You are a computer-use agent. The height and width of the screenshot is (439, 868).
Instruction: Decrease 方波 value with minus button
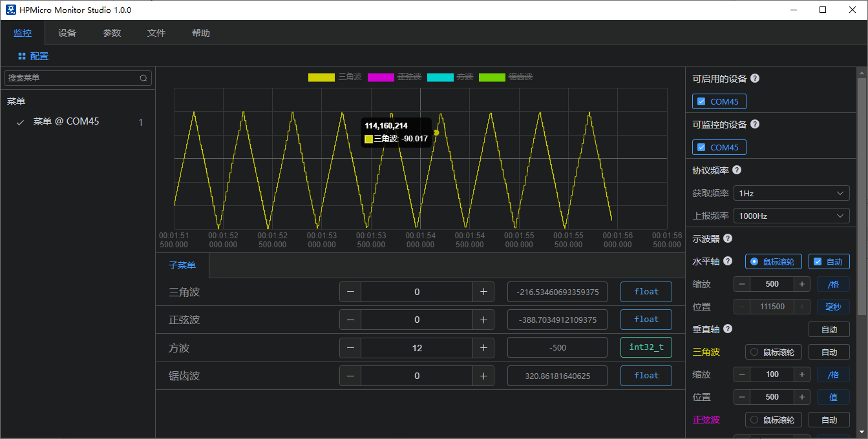[350, 348]
